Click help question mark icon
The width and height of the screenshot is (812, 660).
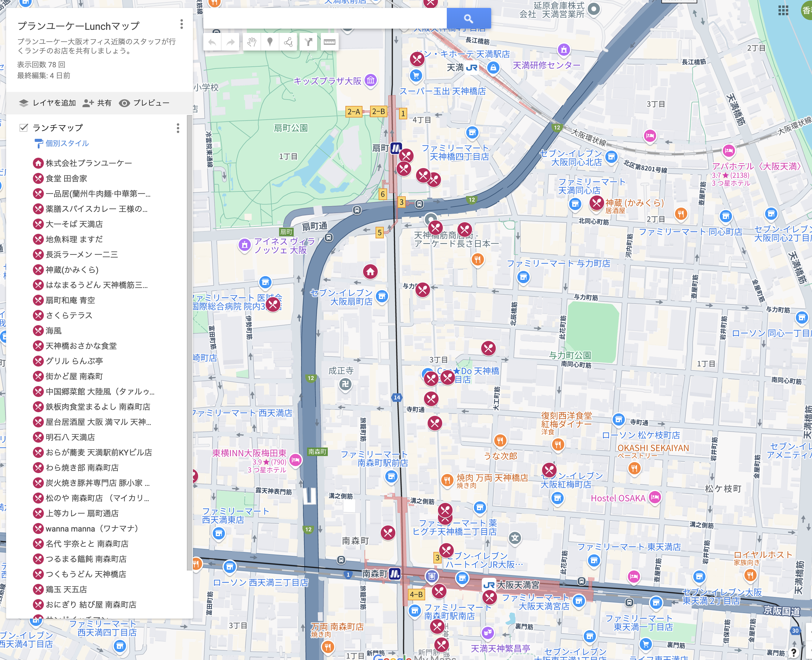pos(793,652)
